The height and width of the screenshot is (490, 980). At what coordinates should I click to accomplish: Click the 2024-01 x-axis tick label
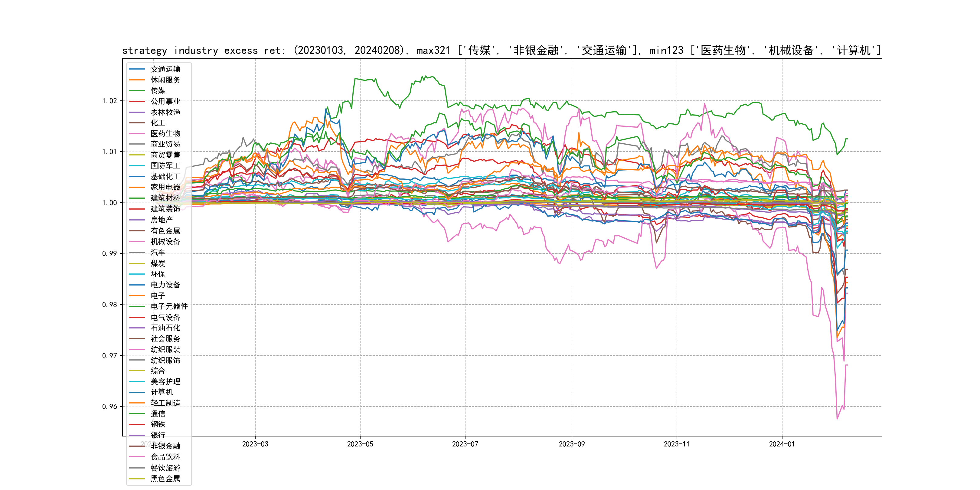782,444
